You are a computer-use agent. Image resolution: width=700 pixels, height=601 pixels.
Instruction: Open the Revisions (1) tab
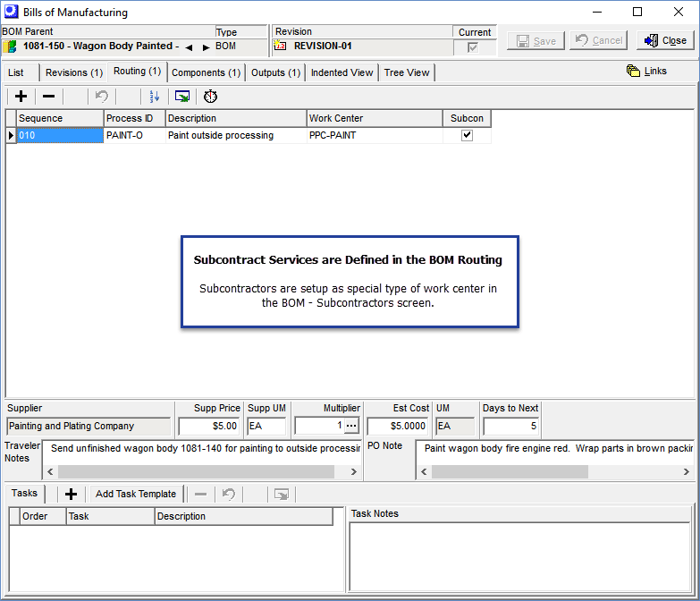click(74, 72)
